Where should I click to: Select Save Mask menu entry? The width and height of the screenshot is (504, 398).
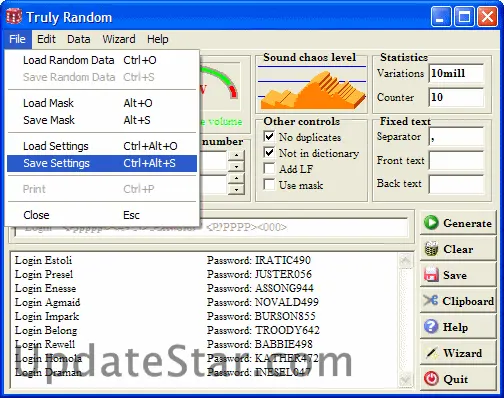[102, 120]
